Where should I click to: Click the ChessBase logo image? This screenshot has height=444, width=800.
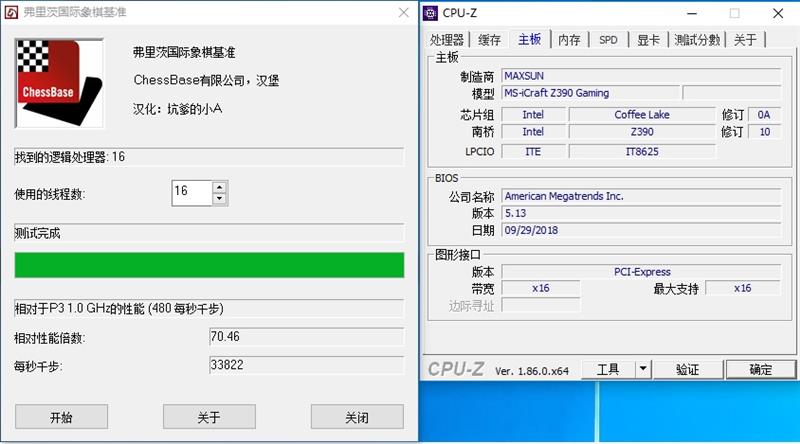point(59,83)
